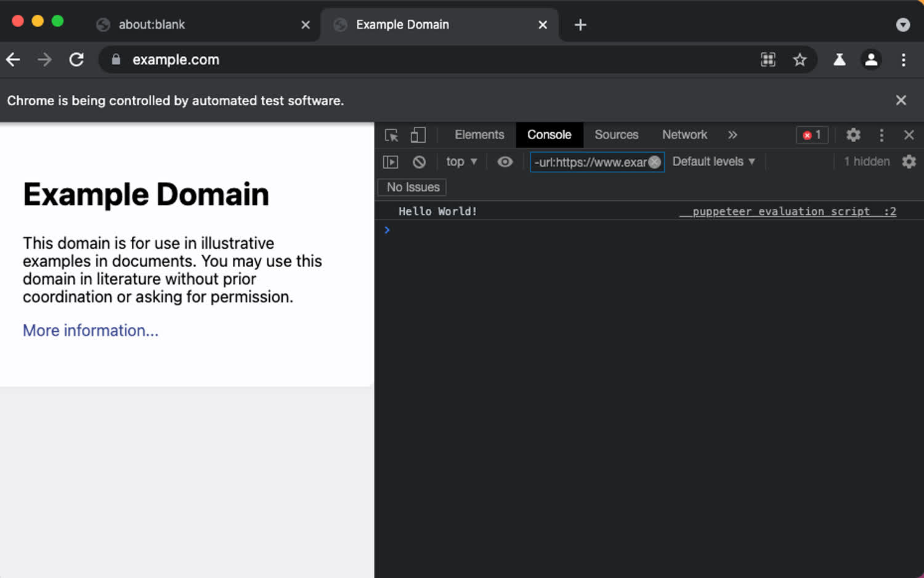
Task: Toggle the DevTools device toolbar
Action: [x=418, y=135]
